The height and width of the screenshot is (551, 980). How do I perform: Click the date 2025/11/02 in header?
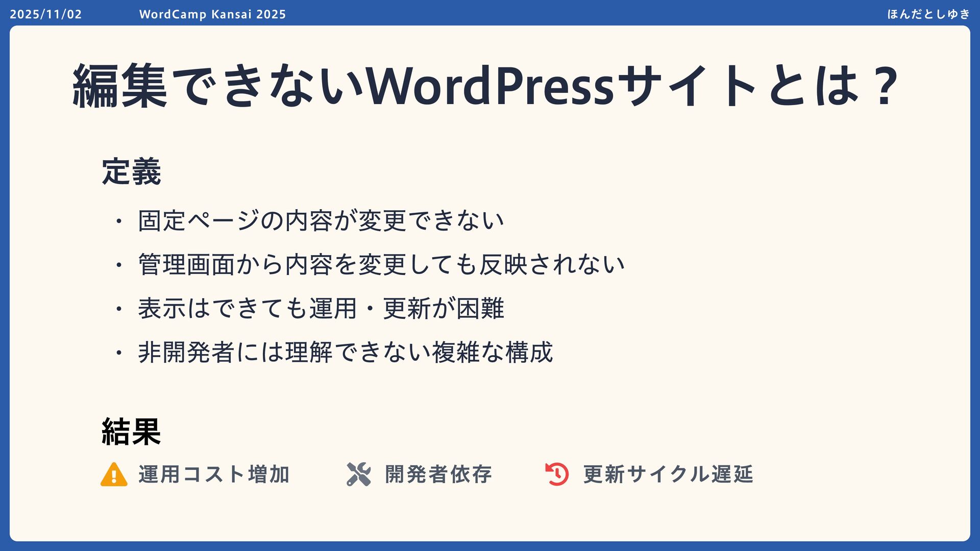coord(46,14)
